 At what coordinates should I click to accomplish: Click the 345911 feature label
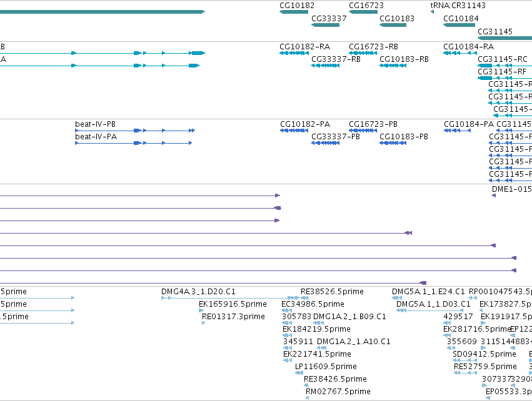pyautogui.click(x=298, y=342)
